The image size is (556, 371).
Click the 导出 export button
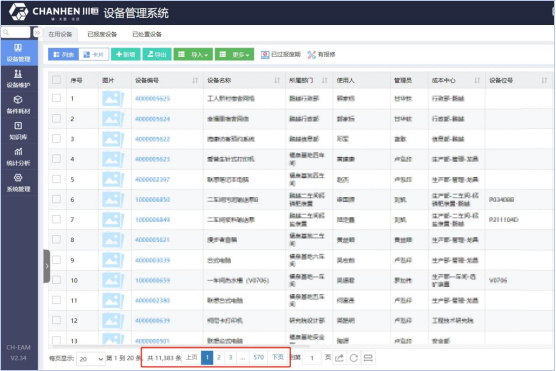click(157, 54)
